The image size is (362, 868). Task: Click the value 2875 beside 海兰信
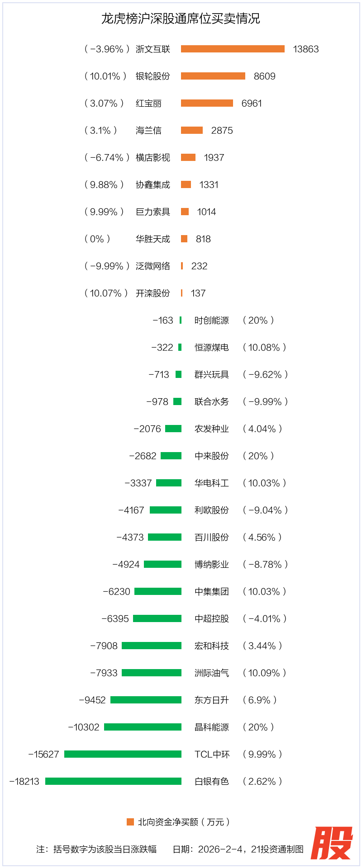point(222,131)
